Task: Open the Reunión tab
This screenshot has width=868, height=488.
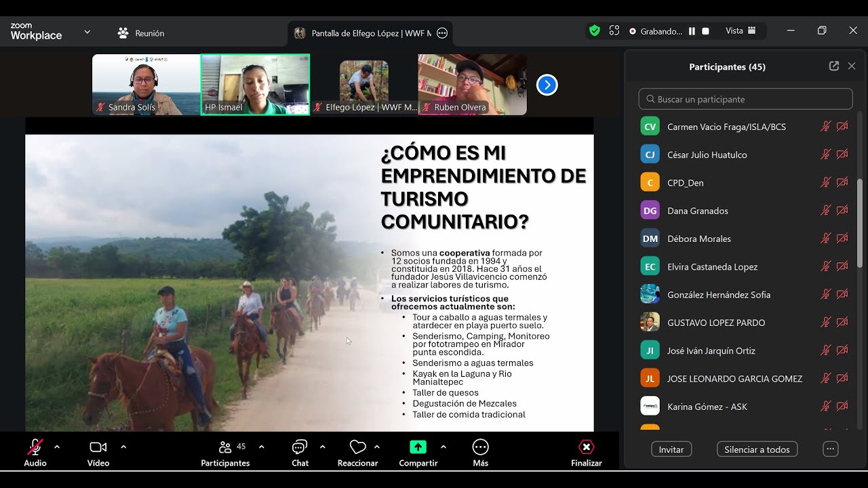Action: click(x=141, y=33)
